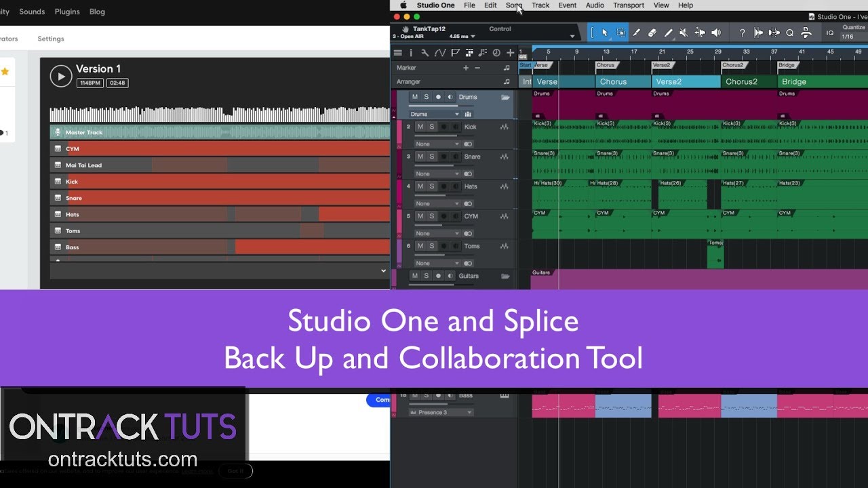Open the None dropdown under Kick
Viewport: 868px width, 488px height.
coord(437,144)
